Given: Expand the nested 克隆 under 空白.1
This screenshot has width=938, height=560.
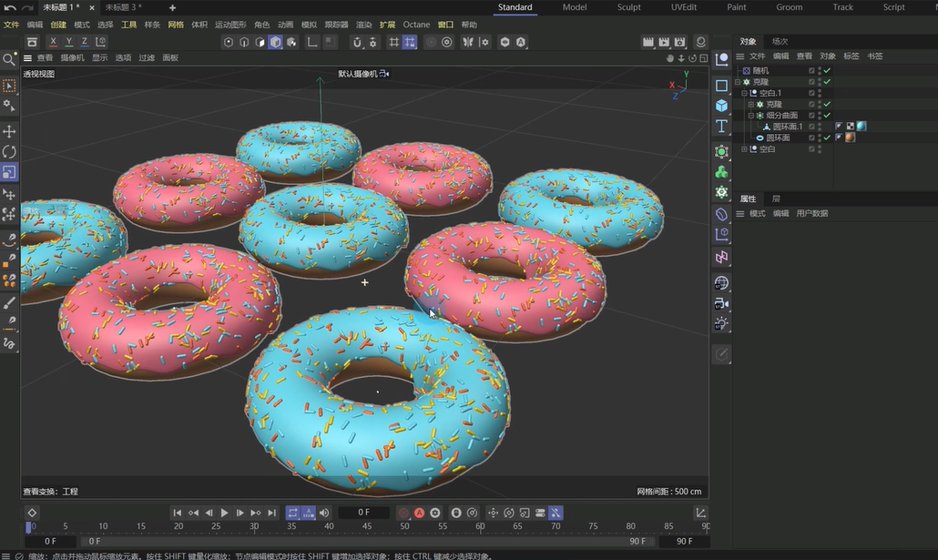Looking at the screenshot, I should tap(750, 104).
